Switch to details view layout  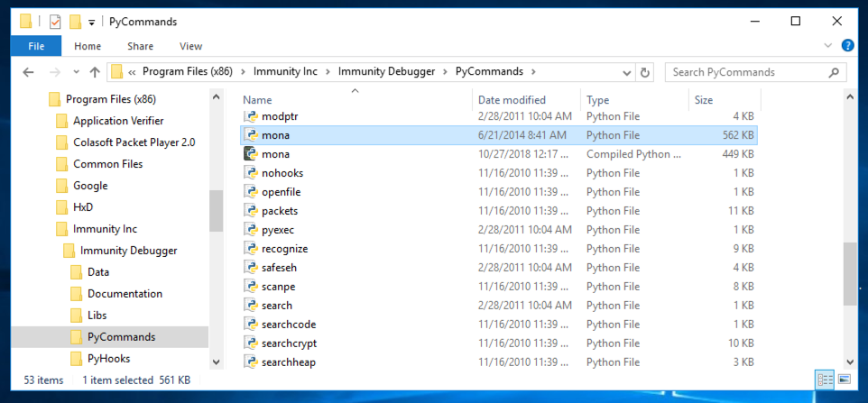[825, 379]
